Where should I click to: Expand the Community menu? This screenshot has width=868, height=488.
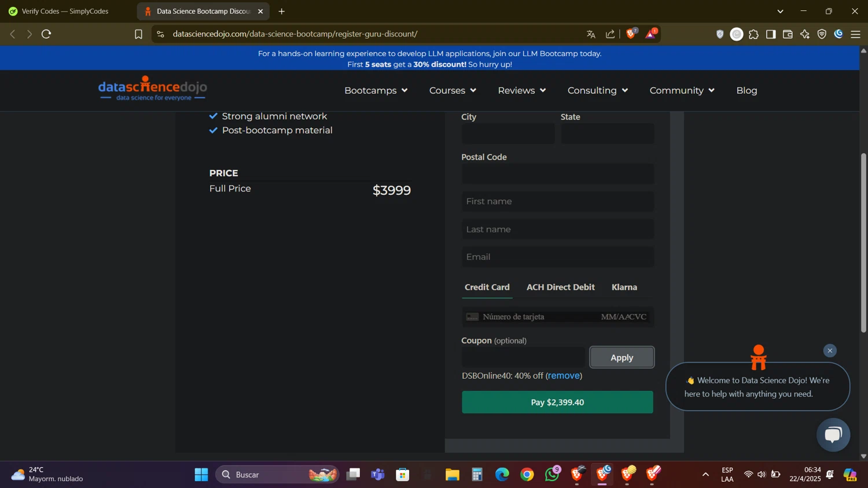pos(682,90)
